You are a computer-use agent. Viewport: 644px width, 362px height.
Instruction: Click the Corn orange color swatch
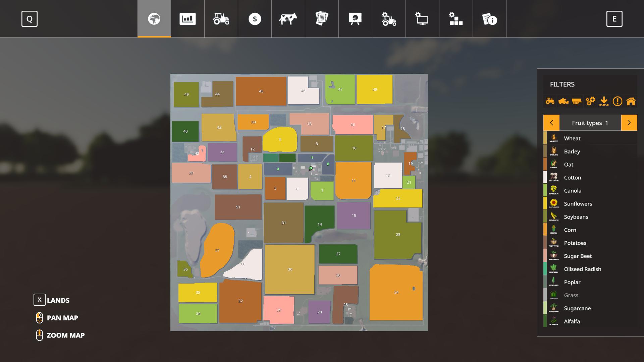tap(545, 230)
